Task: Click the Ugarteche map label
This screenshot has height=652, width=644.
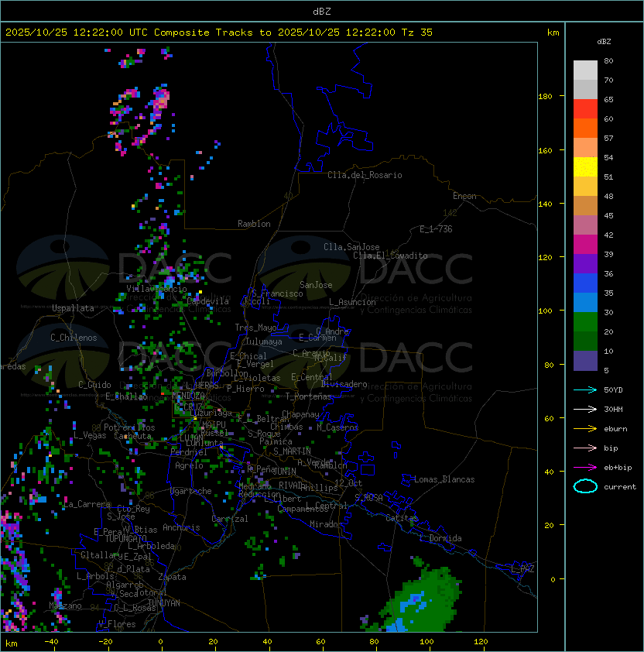Action: click(191, 491)
